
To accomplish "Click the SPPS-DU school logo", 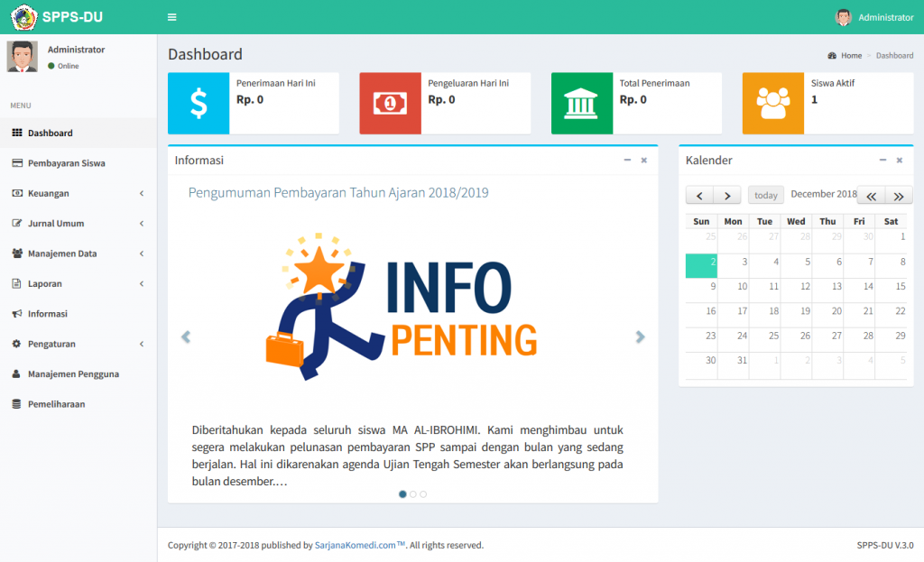I will pyautogui.click(x=23, y=17).
